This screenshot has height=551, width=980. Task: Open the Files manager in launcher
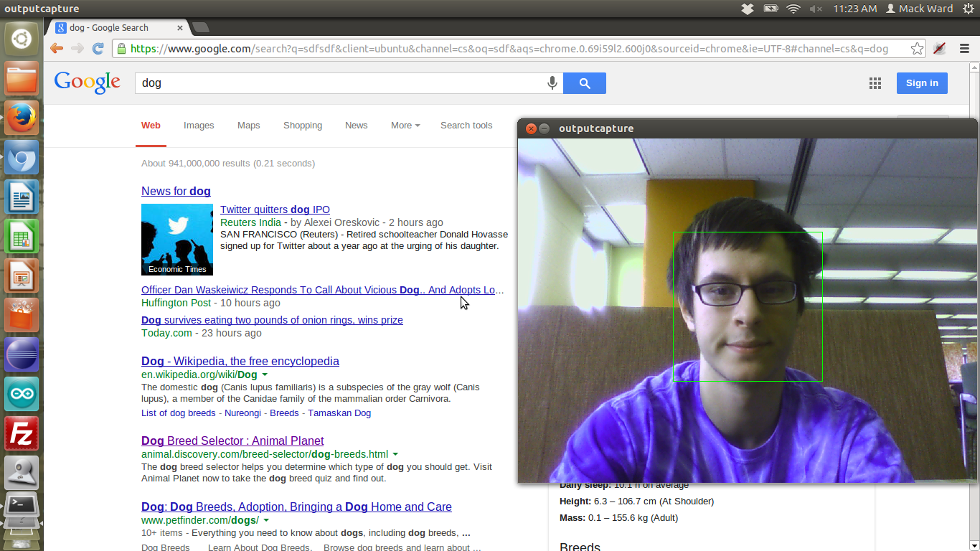point(22,78)
